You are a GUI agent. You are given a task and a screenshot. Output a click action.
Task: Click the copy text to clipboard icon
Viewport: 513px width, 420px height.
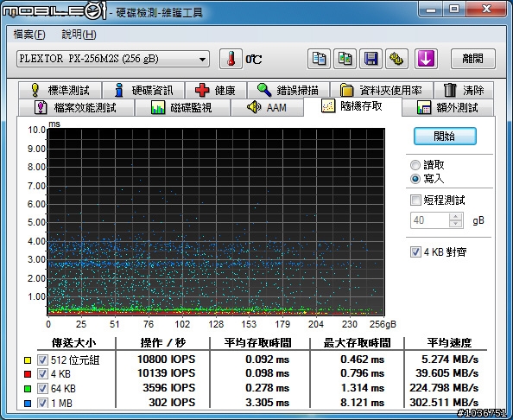click(319, 59)
